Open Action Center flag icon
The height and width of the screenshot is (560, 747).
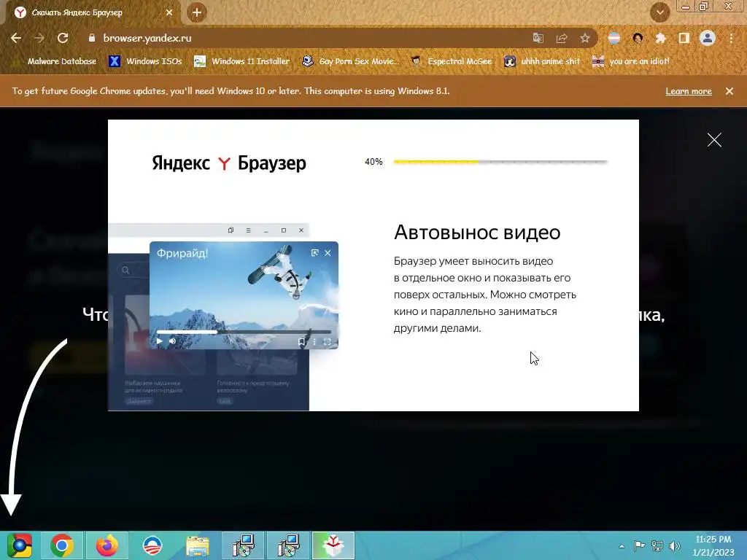click(639, 545)
